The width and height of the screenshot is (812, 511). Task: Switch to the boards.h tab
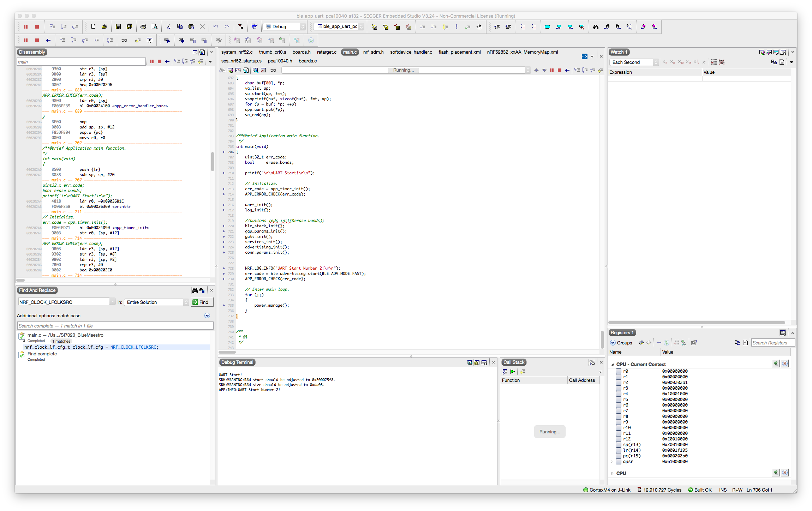(x=301, y=52)
